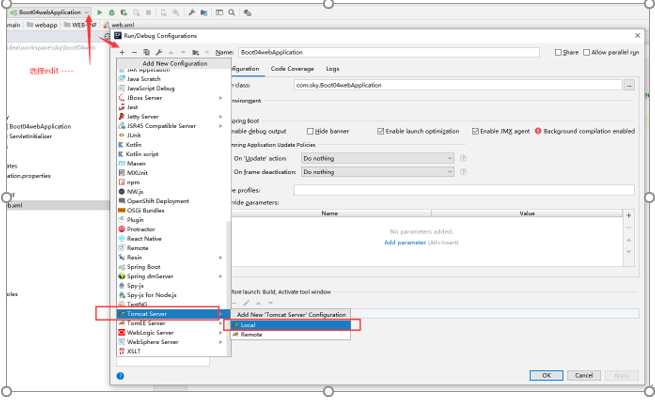Switch to Logs tab

(x=333, y=69)
